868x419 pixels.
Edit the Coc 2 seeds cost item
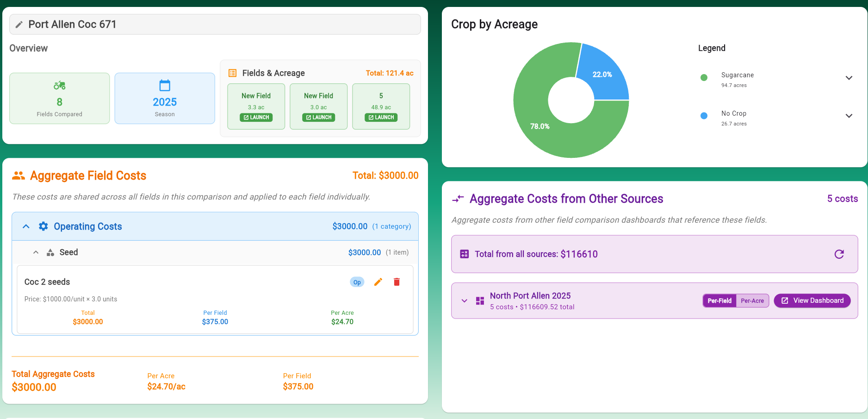[x=378, y=282]
